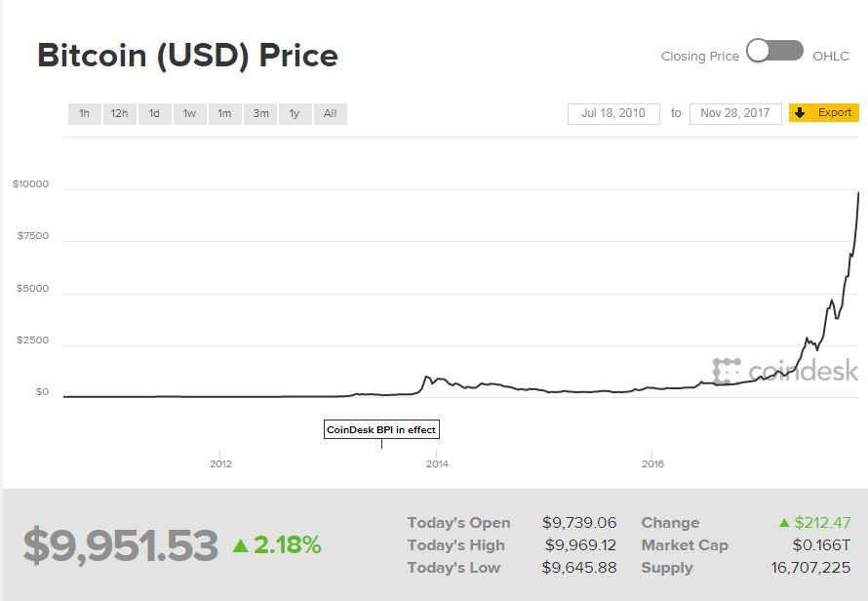Show the 1m price range

point(224,114)
